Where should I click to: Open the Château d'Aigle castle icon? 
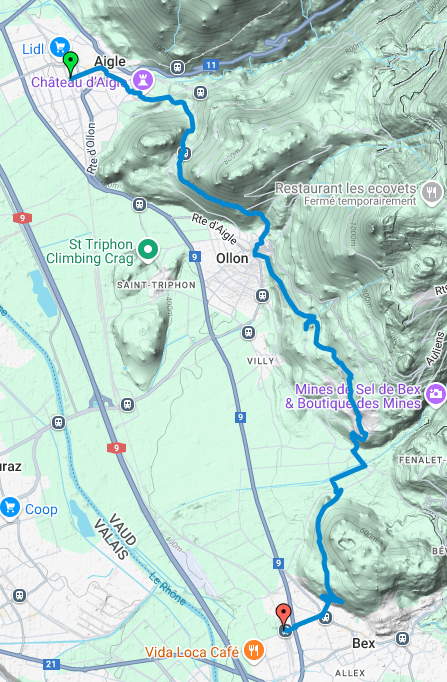point(143,80)
